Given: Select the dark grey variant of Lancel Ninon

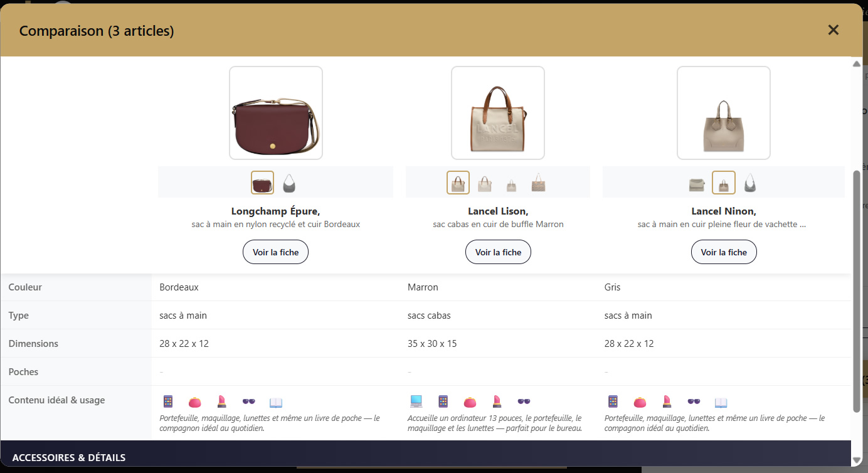Looking at the screenshot, I should click(750, 183).
